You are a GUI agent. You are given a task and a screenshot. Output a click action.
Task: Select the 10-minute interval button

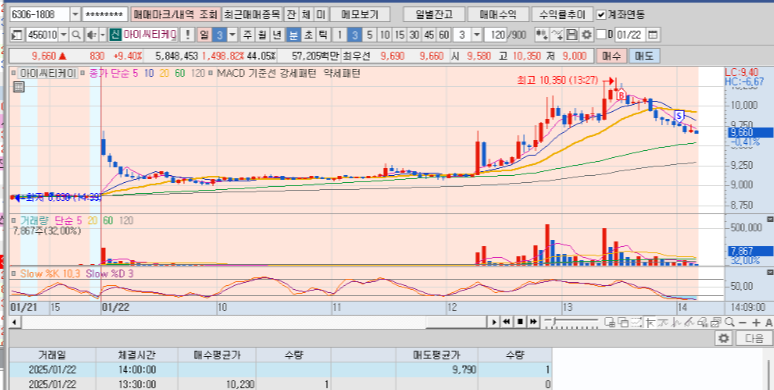385,35
